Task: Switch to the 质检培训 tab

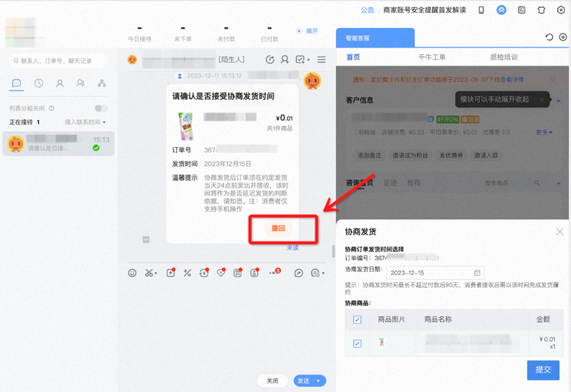Action: [x=504, y=57]
